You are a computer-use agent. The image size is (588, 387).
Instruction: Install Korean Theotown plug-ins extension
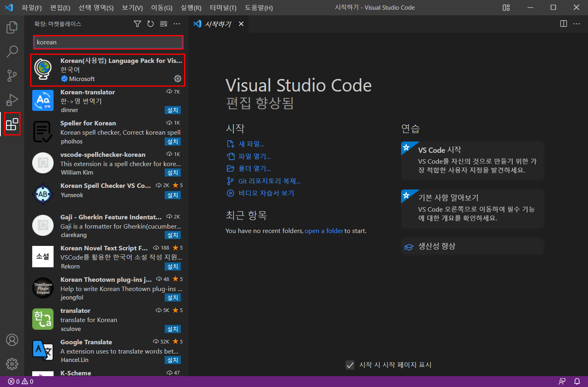point(173,298)
